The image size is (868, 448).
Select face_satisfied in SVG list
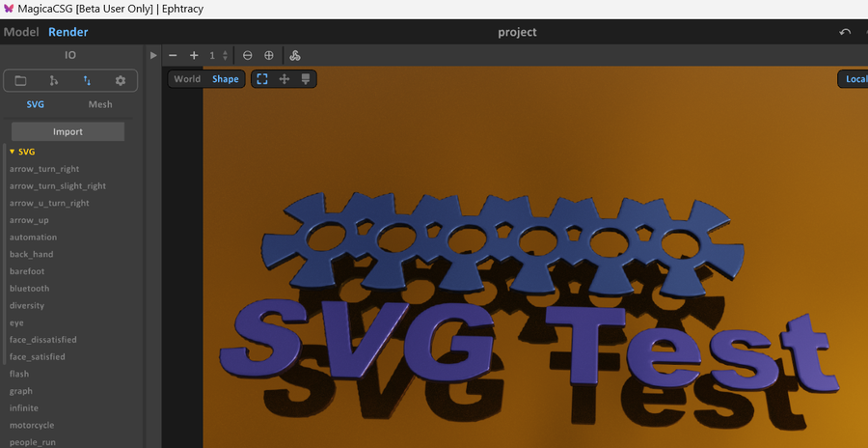coord(37,356)
